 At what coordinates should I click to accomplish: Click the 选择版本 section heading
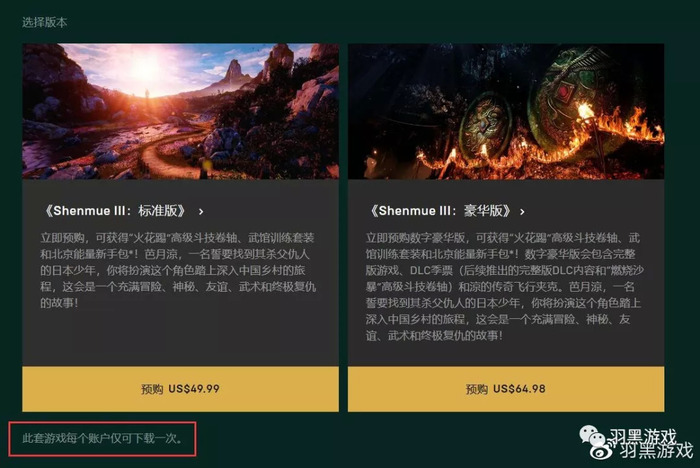pos(45,22)
